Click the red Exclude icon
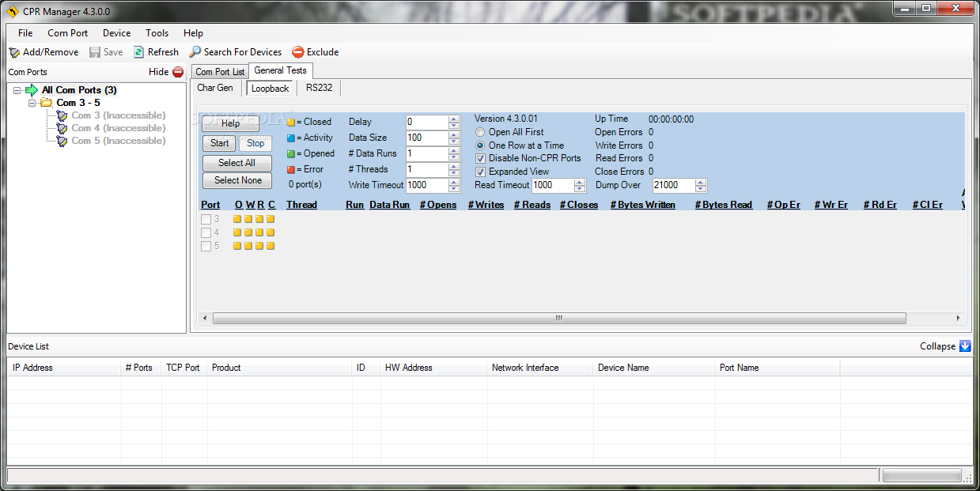 [x=297, y=52]
